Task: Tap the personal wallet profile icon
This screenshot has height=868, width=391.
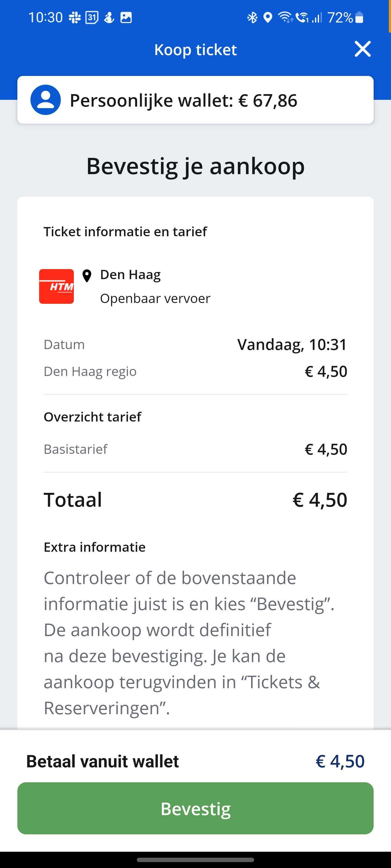Action: 46,100
